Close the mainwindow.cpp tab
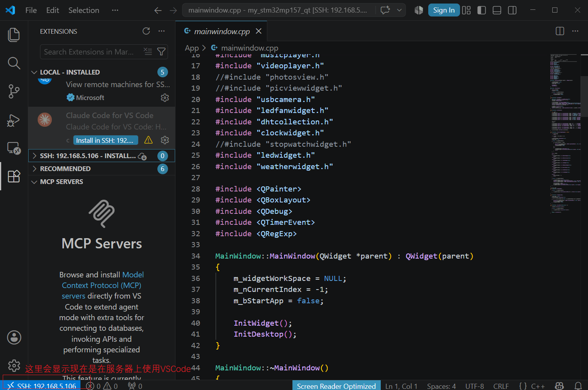The width and height of the screenshot is (588, 390). pyautogui.click(x=259, y=31)
